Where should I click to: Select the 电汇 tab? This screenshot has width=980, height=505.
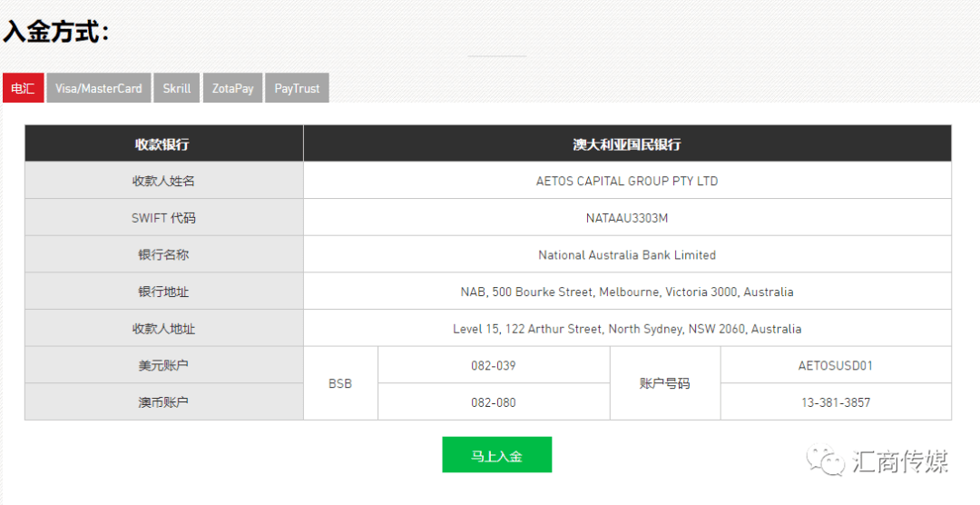pyautogui.click(x=23, y=87)
